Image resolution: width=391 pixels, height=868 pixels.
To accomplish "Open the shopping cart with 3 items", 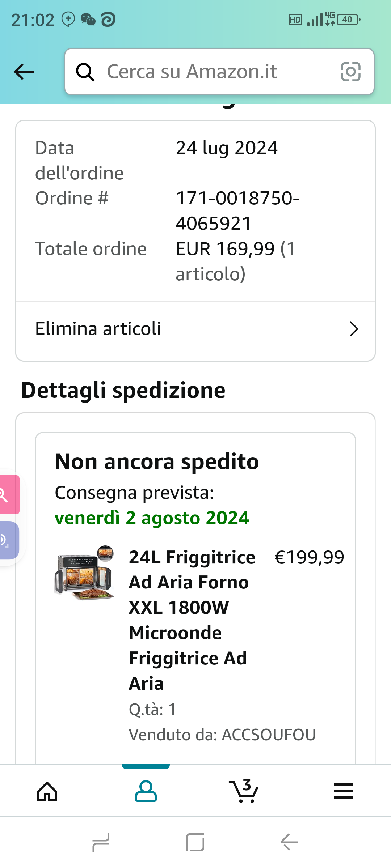I will tap(244, 791).
